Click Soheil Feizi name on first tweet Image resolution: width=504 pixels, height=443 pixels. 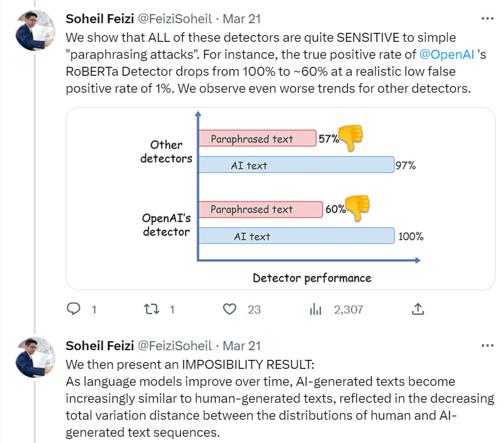pos(100,19)
